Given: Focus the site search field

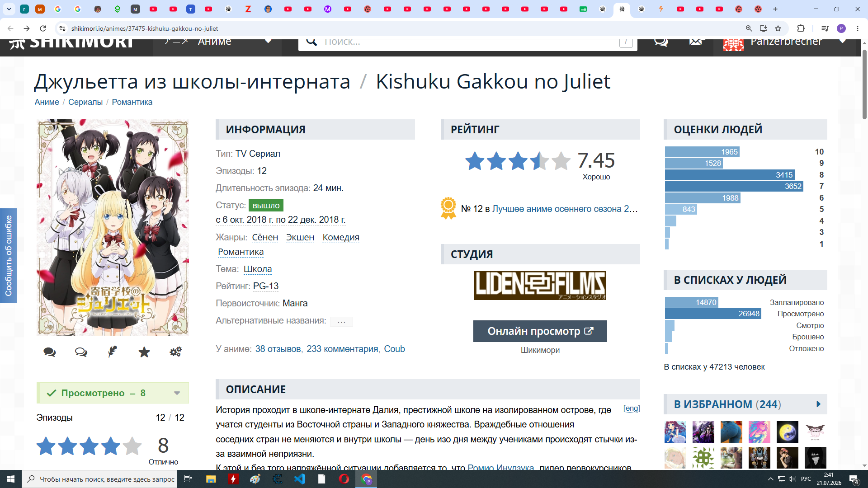Looking at the screenshot, I should tap(468, 44).
